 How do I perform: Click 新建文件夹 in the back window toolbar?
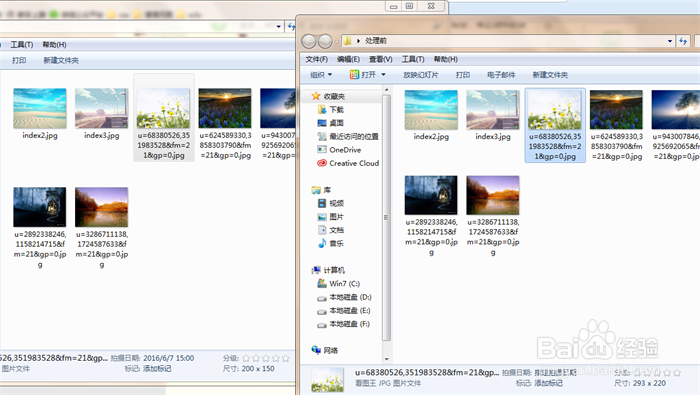coord(61,60)
